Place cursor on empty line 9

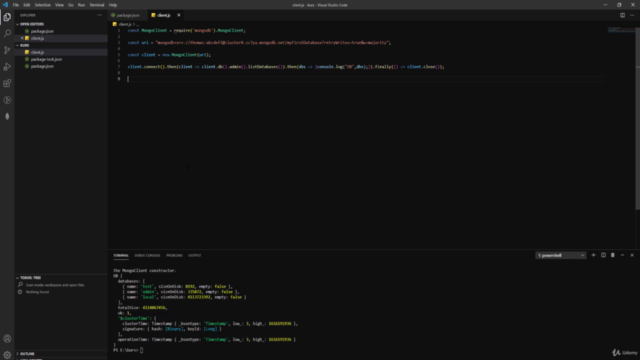366,79
